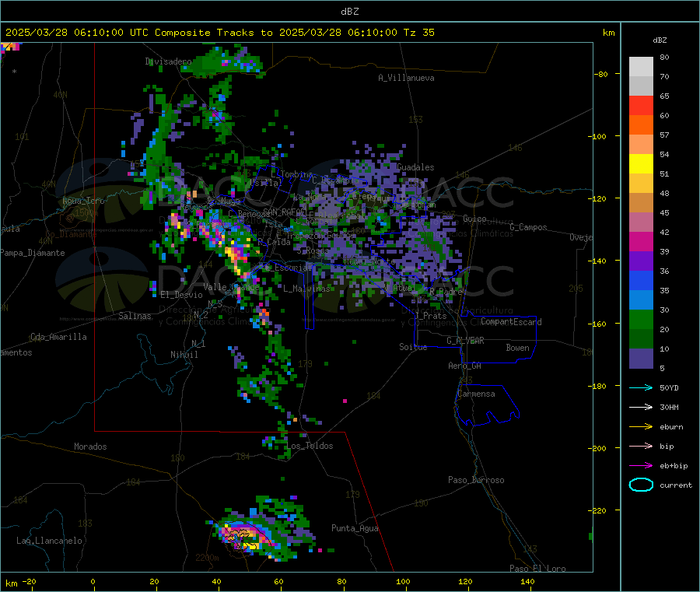The image size is (700, 592).
Task: Click the '-80' tick on the vertical km axis
Action: tap(601, 74)
